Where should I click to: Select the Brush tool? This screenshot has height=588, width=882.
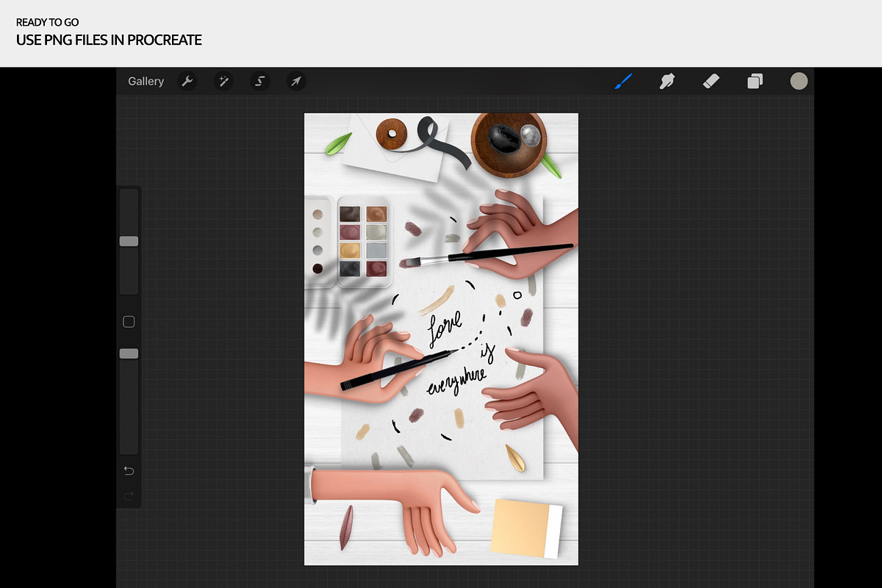click(623, 82)
